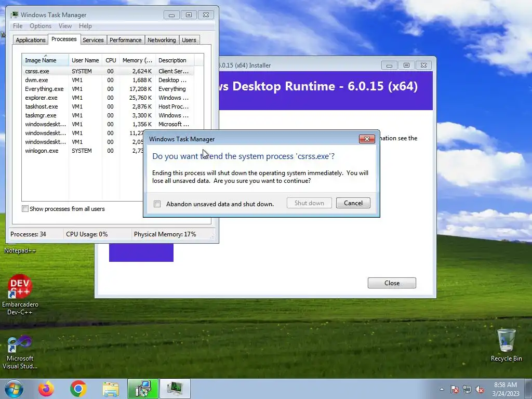The width and height of the screenshot is (532, 399).
Task: Select the Processes tab
Action: pos(64,39)
